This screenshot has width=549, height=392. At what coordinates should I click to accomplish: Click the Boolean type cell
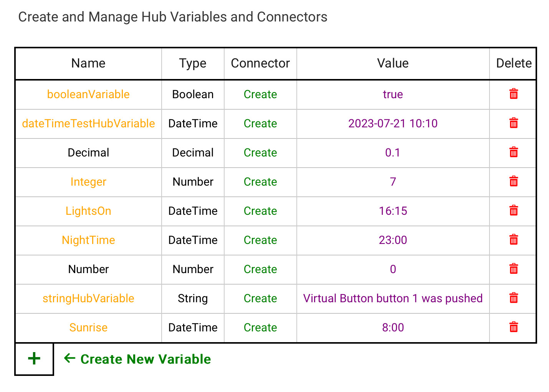click(x=193, y=94)
